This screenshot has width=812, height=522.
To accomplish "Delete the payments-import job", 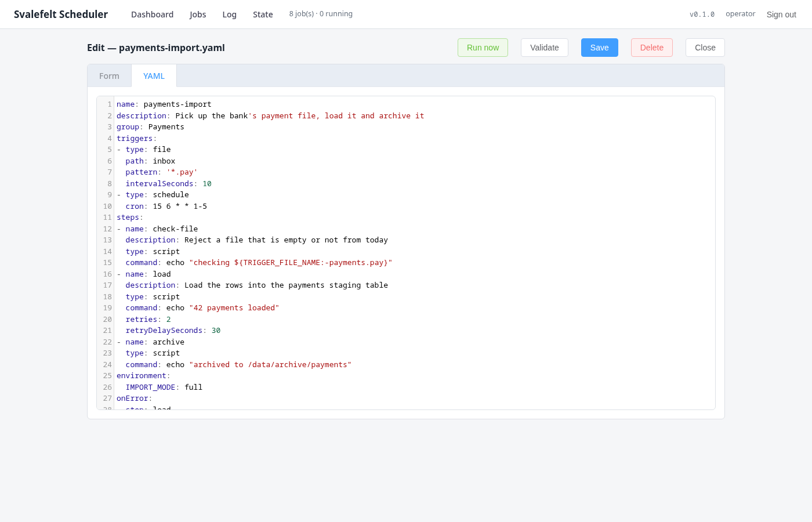I will [x=652, y=48].
